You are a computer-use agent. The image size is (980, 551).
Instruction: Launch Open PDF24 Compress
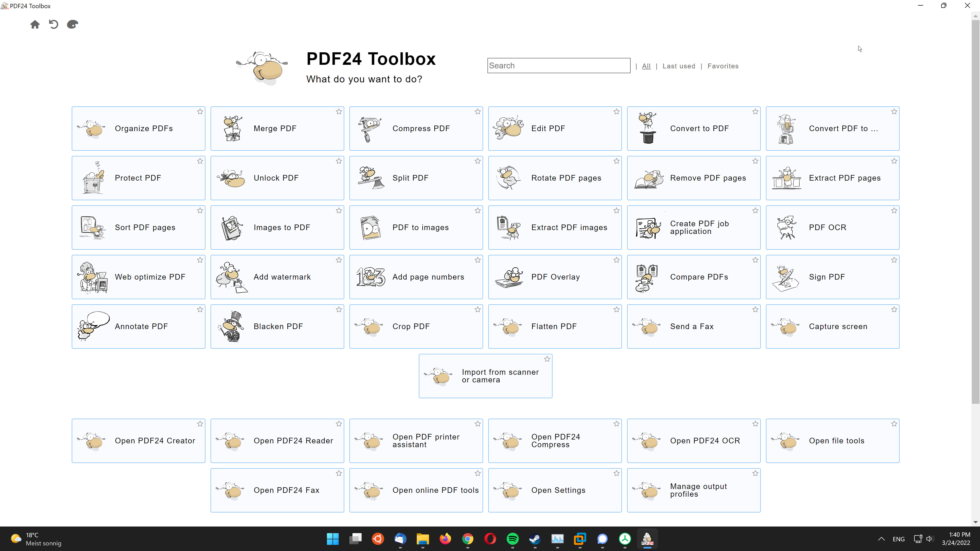(x=555, y=441)
